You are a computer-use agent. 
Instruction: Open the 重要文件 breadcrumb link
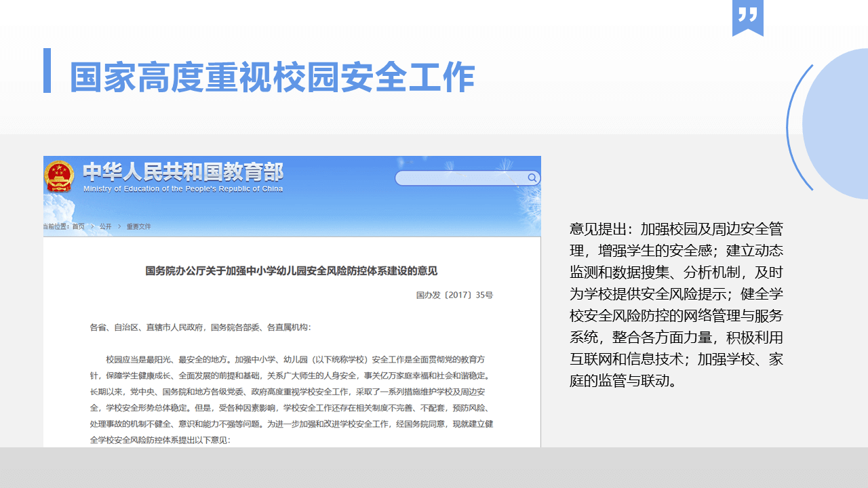click(138, 226)
